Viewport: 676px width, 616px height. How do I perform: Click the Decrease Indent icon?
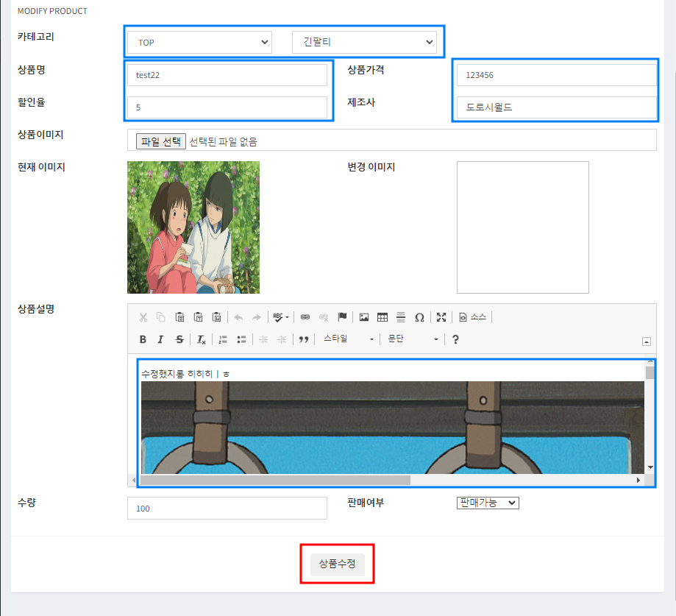[263, 339]
